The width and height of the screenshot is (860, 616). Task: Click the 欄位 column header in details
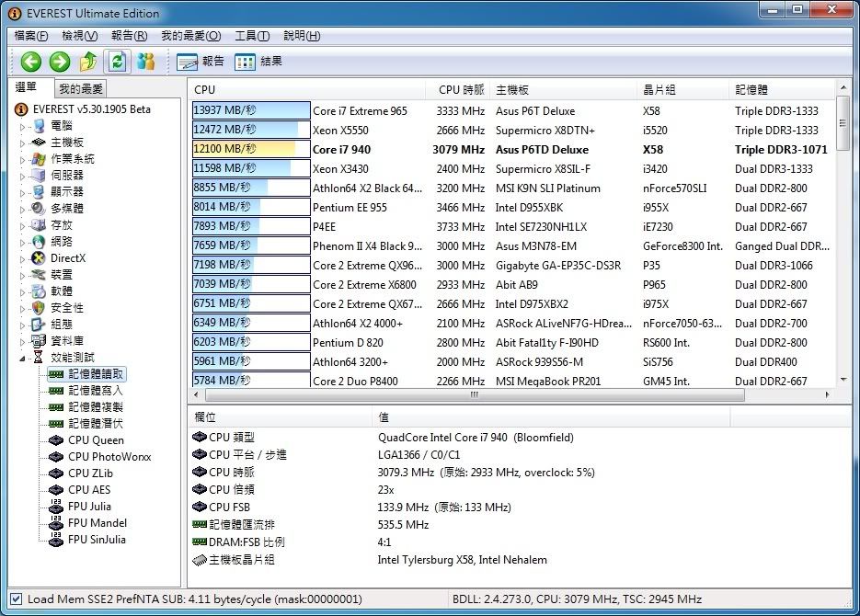click(281, 417)
